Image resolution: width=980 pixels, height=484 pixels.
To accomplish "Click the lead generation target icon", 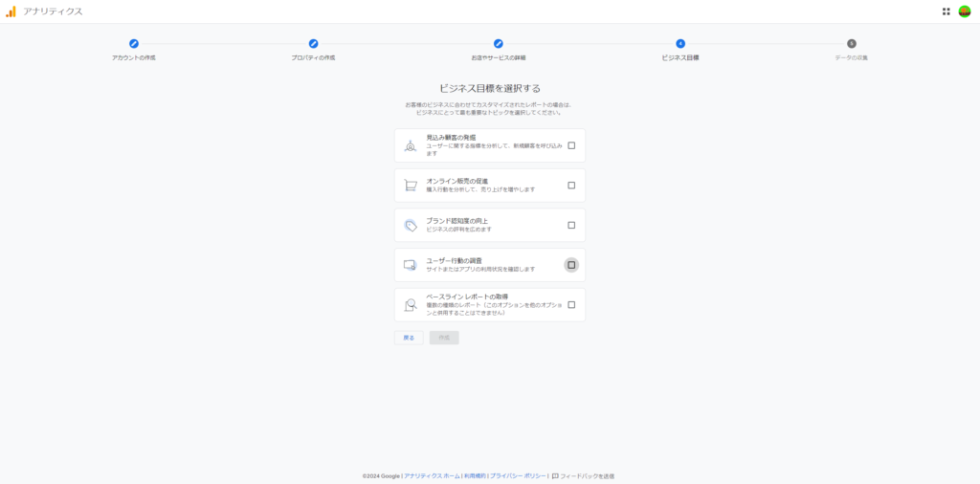I will pyautogui.click(x=410, y=145).
